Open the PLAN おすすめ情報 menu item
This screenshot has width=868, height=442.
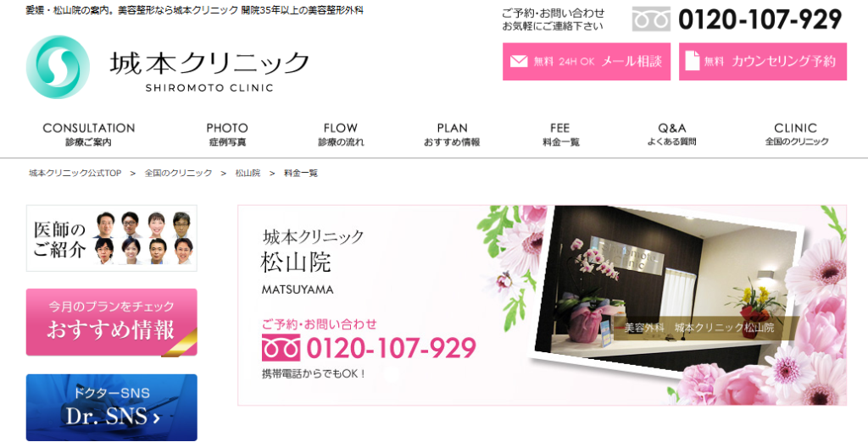click(x=452, y=135)
